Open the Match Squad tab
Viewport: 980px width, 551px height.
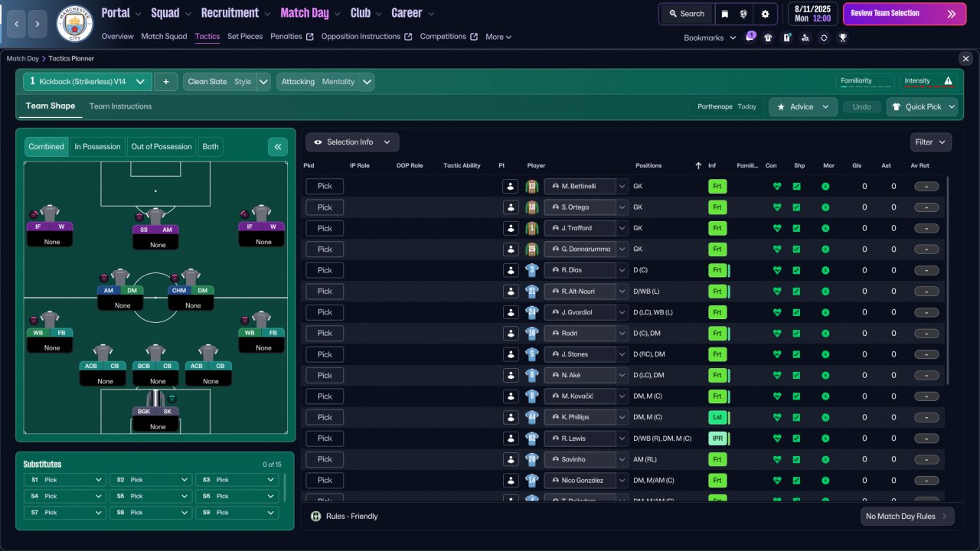point(164,37)
